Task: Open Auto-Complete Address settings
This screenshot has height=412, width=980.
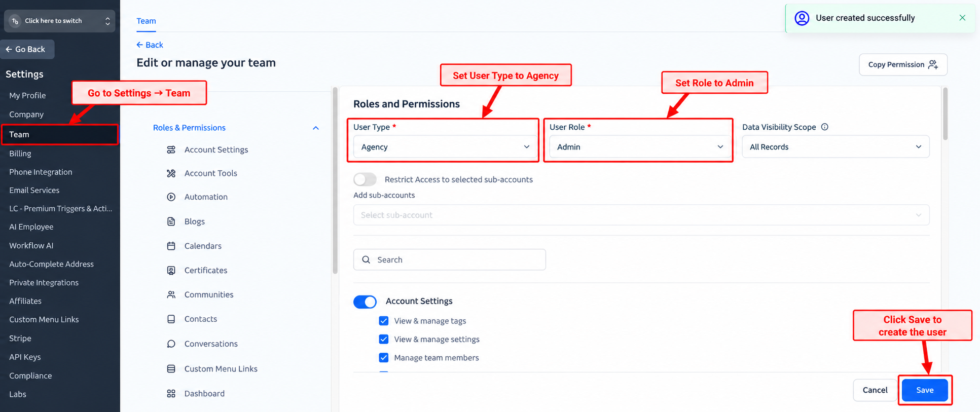Action: [x=51, y=264]
